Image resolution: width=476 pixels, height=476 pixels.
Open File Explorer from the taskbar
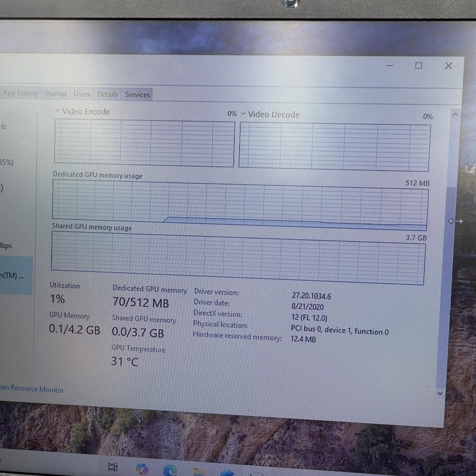[x=198, y=472]
